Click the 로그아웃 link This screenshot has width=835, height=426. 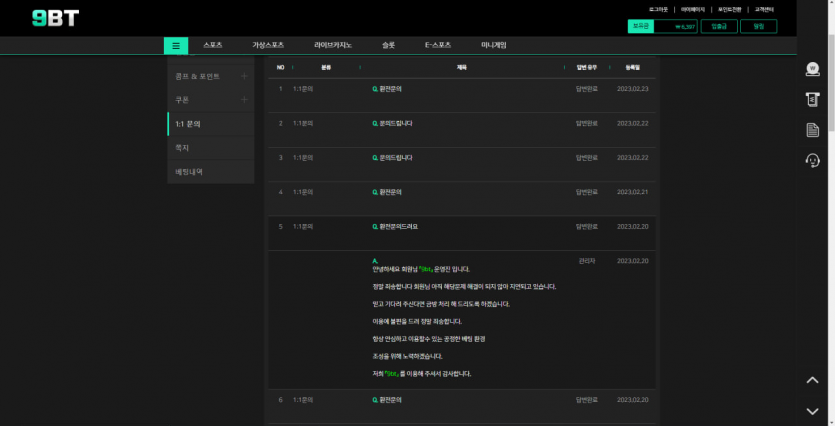coord(660,9)
